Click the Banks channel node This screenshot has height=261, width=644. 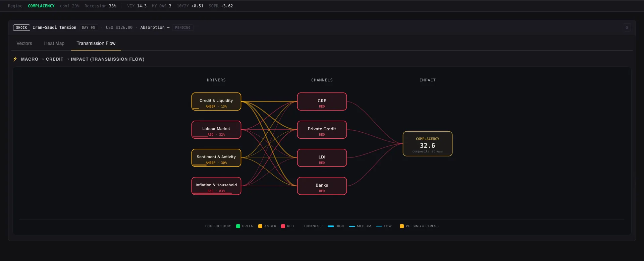coord(322,186)
